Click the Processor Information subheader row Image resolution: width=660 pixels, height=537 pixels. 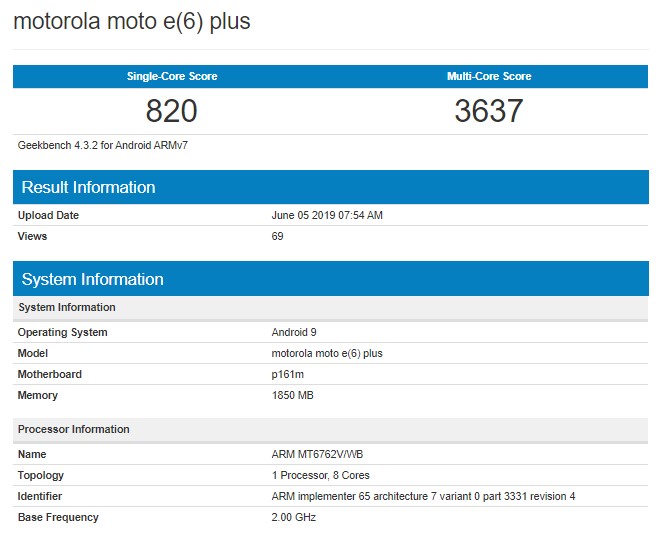(x=331, y=430)
